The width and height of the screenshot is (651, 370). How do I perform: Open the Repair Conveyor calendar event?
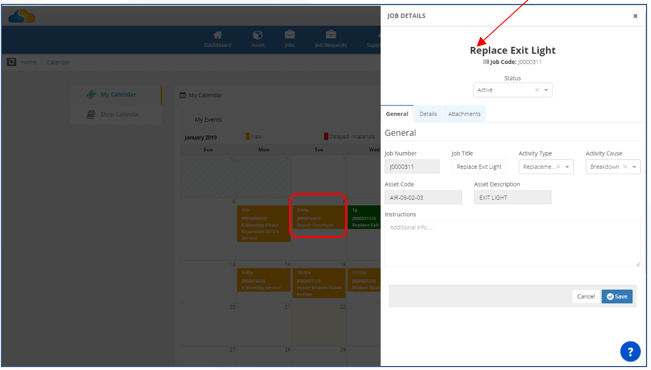318,217
